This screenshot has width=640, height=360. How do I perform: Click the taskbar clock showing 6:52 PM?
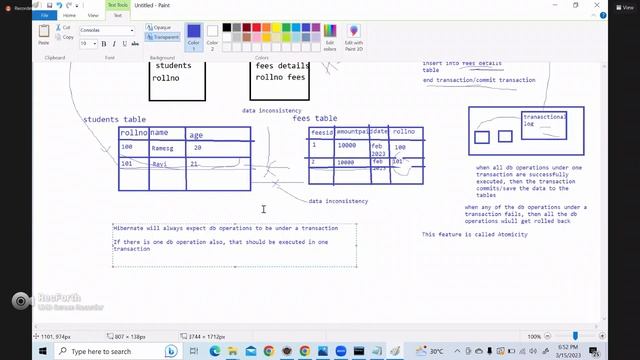(x=567, y=351)
